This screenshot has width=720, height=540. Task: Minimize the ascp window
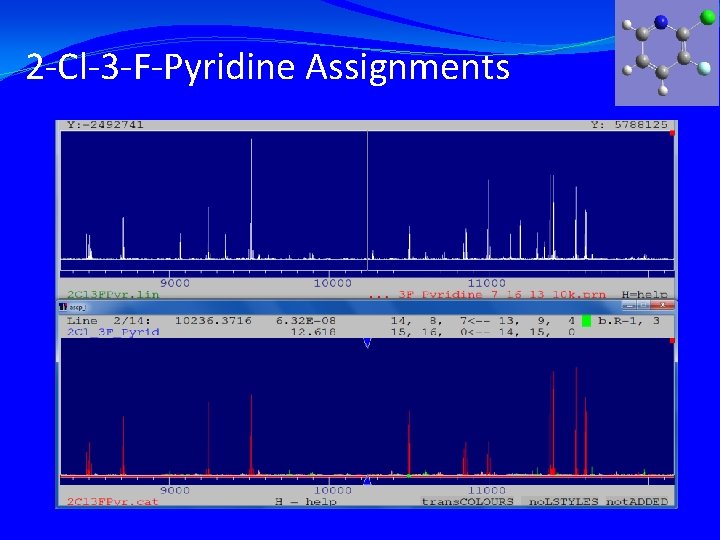629,305
